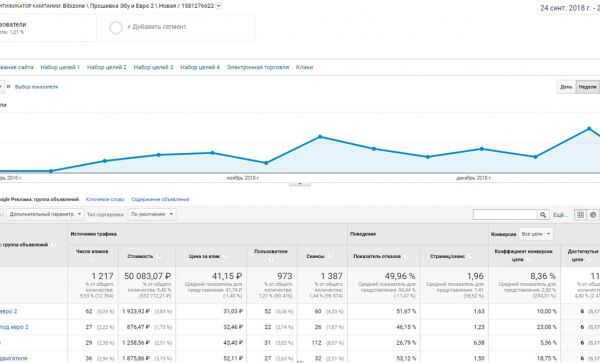600x363 pixels.
Task: Click average cost-per-click '41,15 ₽'
Action: (x=227, y=276)
